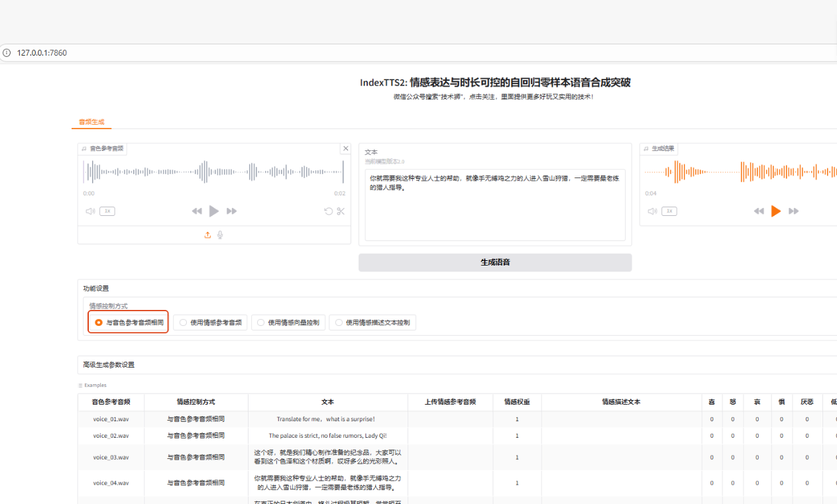Click the 怒 emotion column header
This screenshot has width=837, height=504.
pos(732,402)
